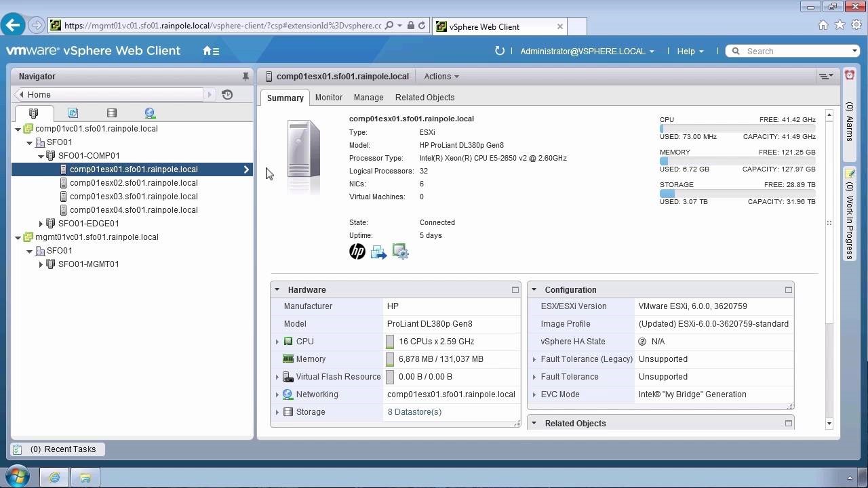Image resolution: width=868 pixels, height=488 pixels.
Task: Select host comp01esx03.sfo01.rainpole.local
Action: tap(134, 197)
